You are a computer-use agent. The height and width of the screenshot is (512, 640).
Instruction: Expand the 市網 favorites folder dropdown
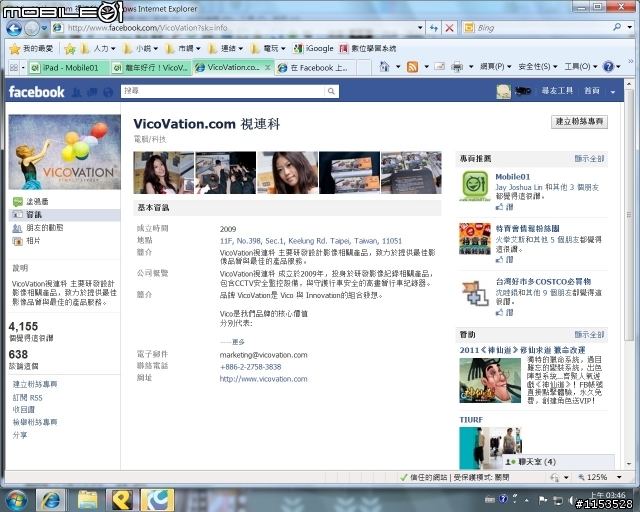pyautogui.click(x=198, y=49)
